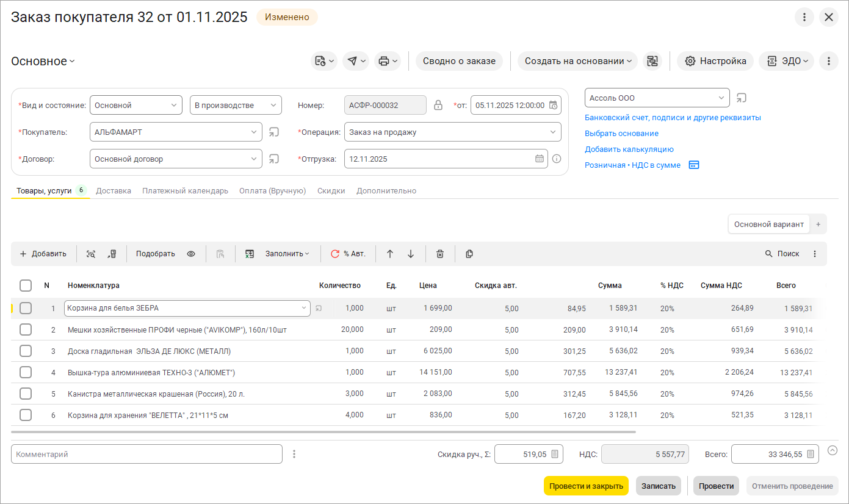This screenshot has width=849, height=504.
Task: Check the row 4 Вышка-тура checkbox
Action: (26, 372)
